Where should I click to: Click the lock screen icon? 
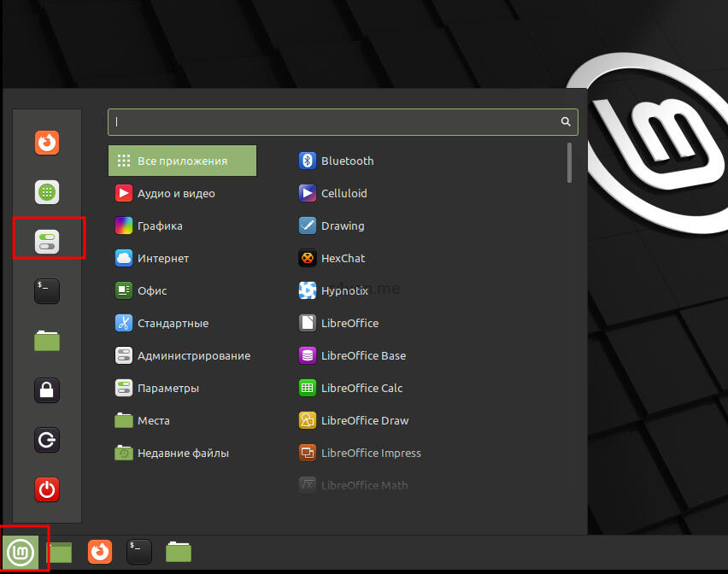47,390
